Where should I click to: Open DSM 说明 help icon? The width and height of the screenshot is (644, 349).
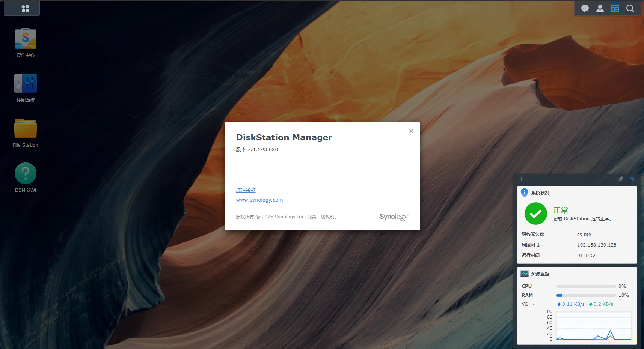[26, 178]
